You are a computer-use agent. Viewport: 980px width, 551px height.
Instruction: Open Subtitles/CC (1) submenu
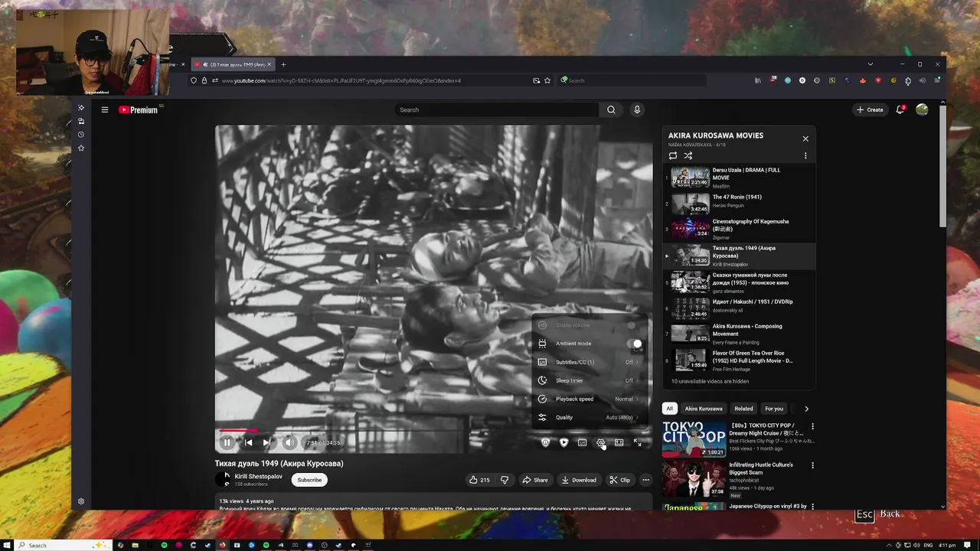[590, 362]
